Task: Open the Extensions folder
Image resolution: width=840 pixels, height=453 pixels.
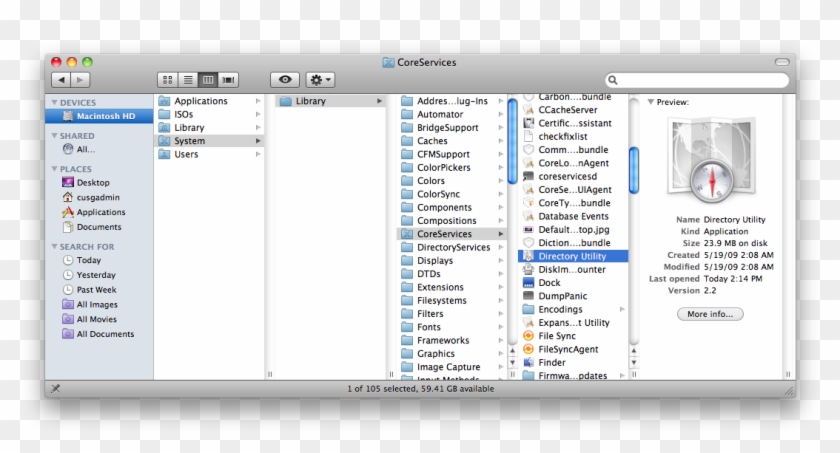Action: click(452, 287)
